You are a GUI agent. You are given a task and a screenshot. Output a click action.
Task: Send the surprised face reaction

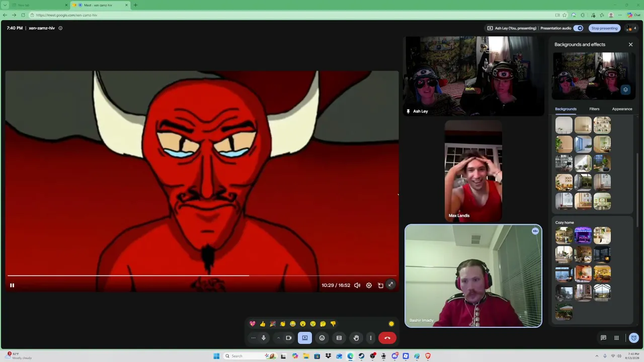coord(303,324)
